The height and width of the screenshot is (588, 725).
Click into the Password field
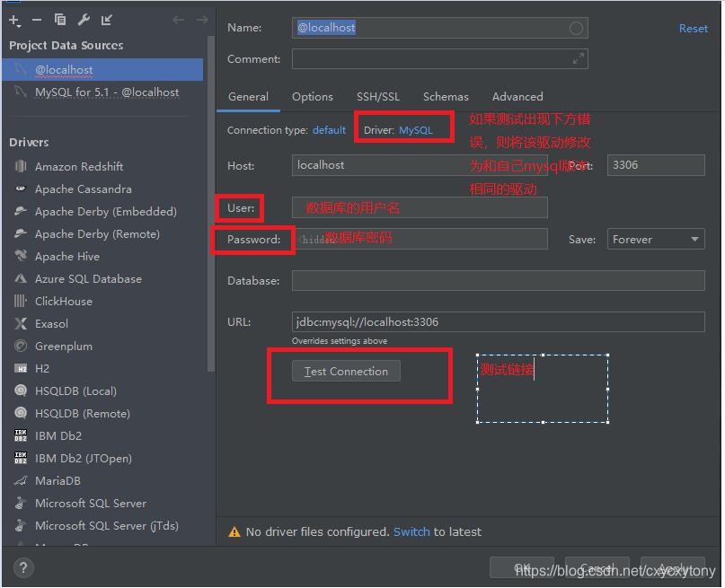(x=420, y=240)
